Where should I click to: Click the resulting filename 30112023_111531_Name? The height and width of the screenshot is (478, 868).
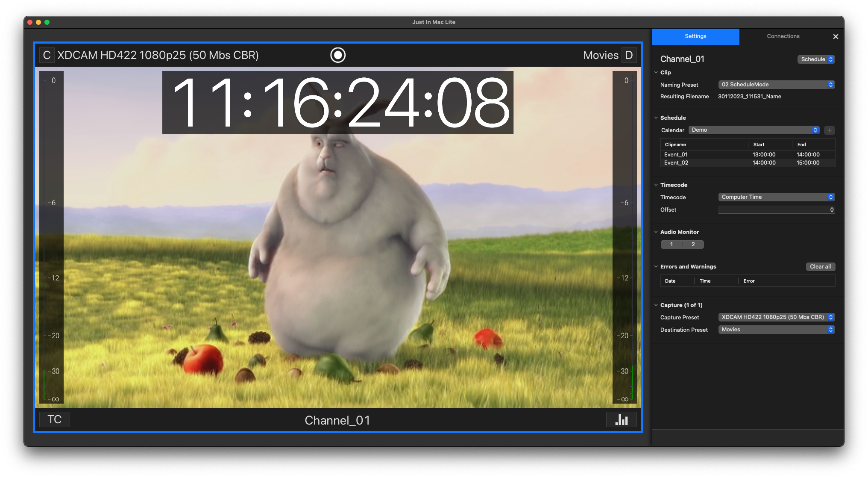(750, 97)
